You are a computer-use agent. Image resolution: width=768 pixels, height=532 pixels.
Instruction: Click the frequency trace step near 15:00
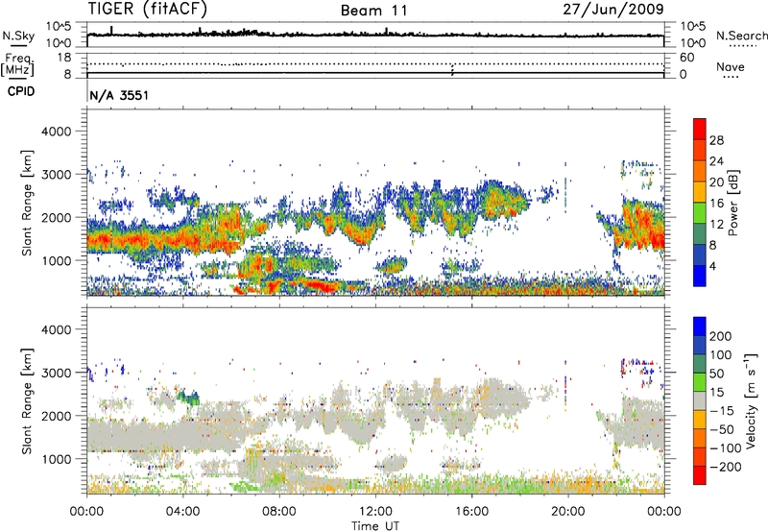pos(452,69)
